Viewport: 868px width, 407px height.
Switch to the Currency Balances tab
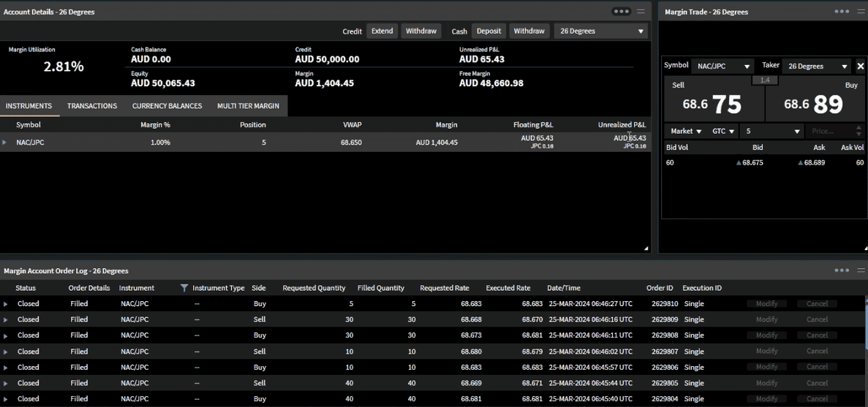click(167, 106)
